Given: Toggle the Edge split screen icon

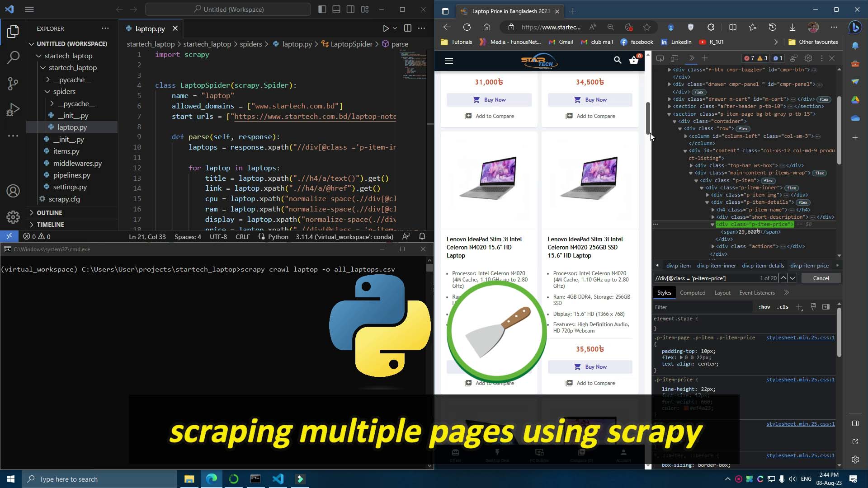Looking at the screenshot, I should [733, 27].
